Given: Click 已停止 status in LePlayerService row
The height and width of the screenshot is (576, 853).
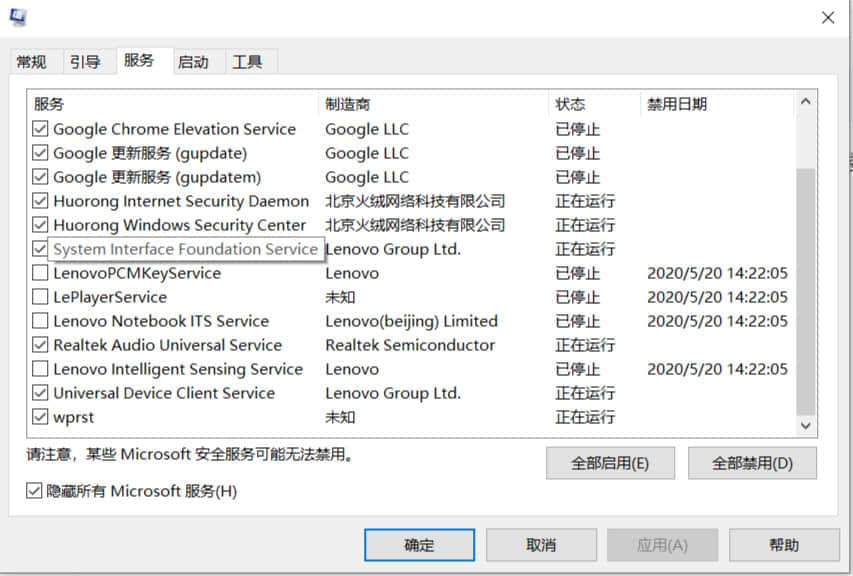Looking at the screenshot, I should (577, 297).
